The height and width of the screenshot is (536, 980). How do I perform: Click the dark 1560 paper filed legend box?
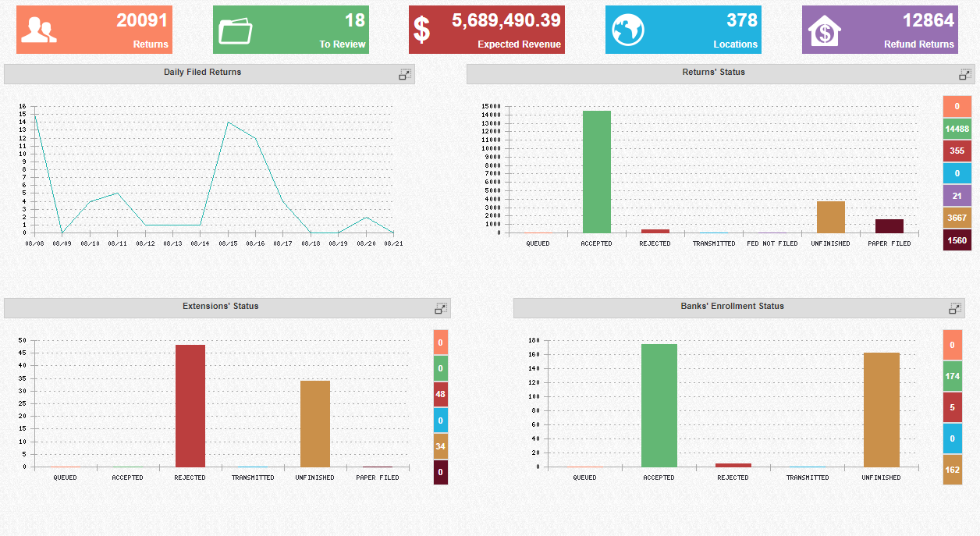tap(957, 240)
